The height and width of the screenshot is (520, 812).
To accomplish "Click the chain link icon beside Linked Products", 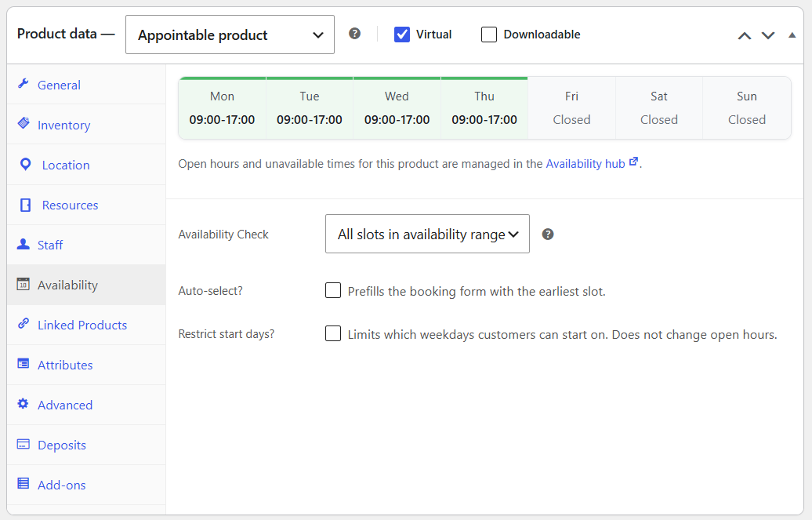I will point(23,324).
